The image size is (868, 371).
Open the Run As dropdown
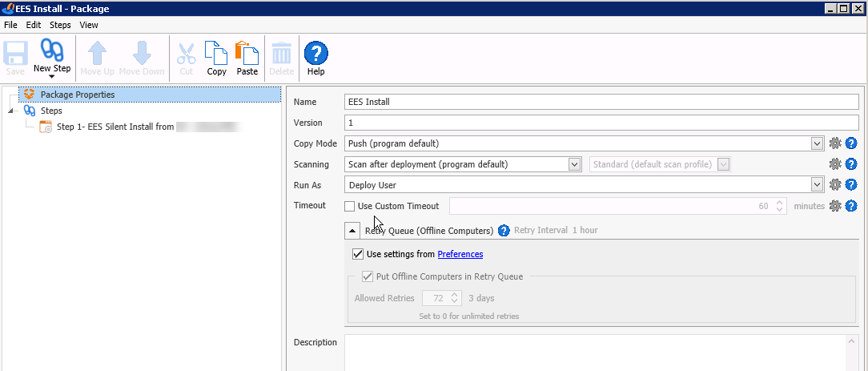pyautogui.click(x=817, y=185)
